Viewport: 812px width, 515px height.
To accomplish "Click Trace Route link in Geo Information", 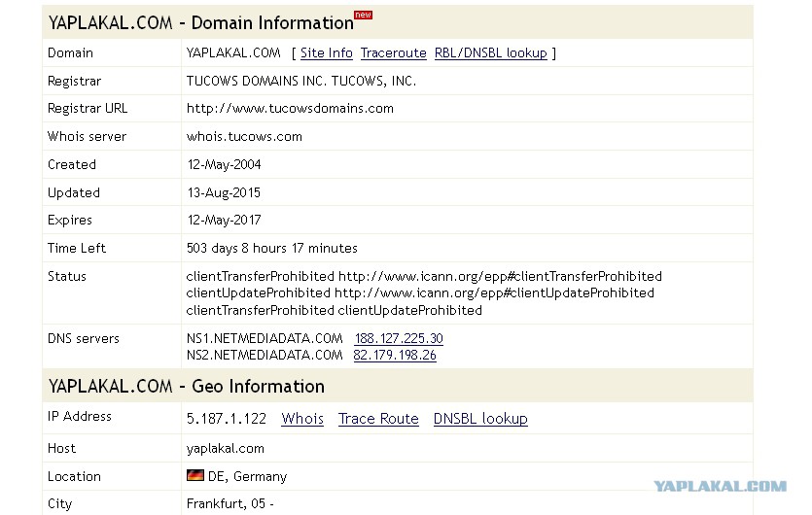I will point(378,418).
